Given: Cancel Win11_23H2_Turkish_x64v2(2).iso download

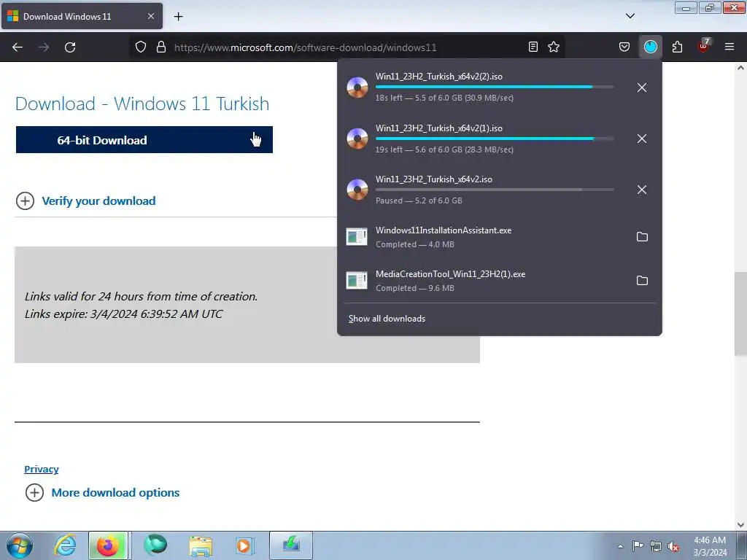Looking at the screenshot, I should point(642,87).
